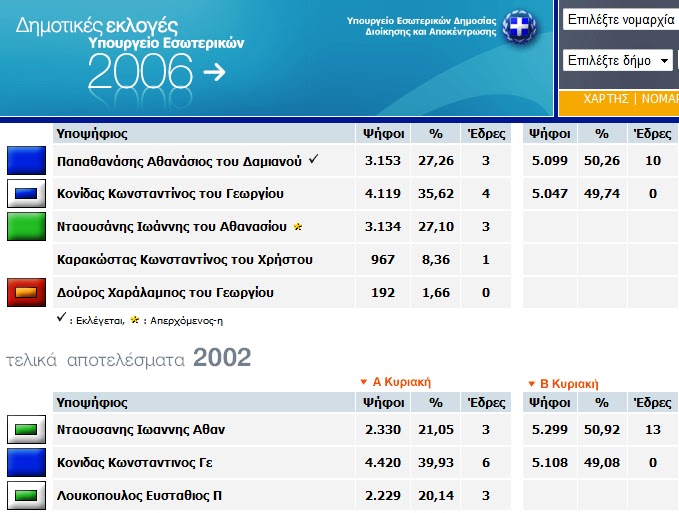679x513 pixels.
Task: Click candidate Καρακώστας Κωνσταντίνος του Χρήστου
Action: pyautogui.click(x=184, y=259)
